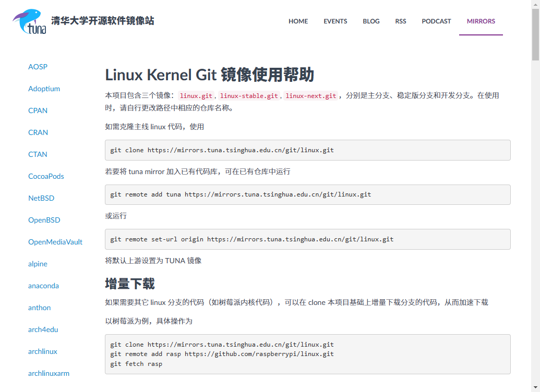This screenshot has width=540, height=392.
Task: Open the anaconda help link
Action: (x=43, y=286)
